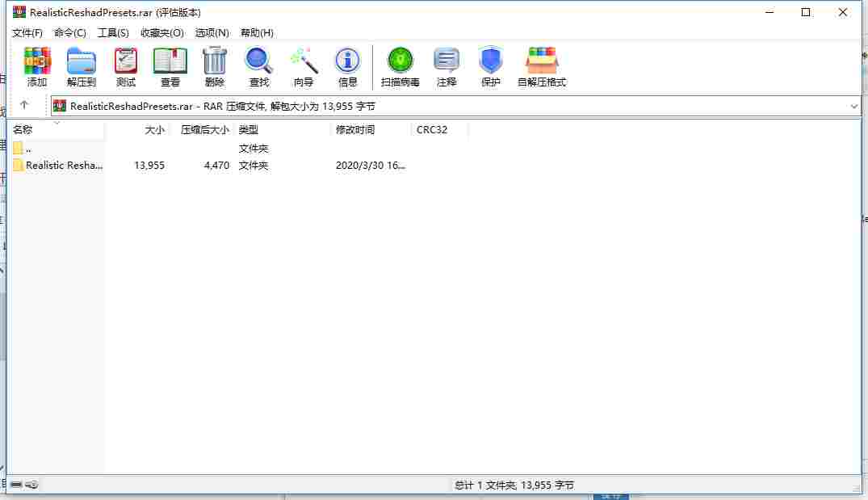Click WinRAR icon in title bar
The height and width of the screenshot is (500, 868).
point(19,11)
